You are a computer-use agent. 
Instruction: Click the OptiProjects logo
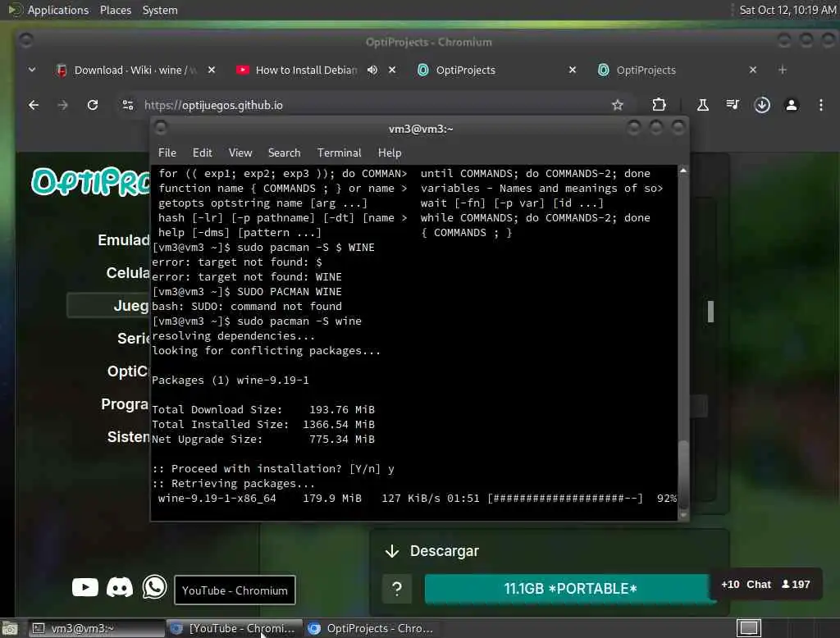[x=90, y=181]
